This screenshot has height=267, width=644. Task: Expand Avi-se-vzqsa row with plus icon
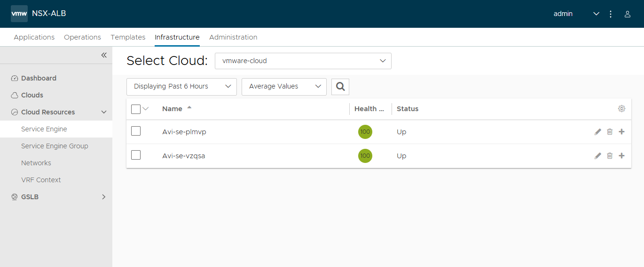pyautogui.click(x=621, y=156)
